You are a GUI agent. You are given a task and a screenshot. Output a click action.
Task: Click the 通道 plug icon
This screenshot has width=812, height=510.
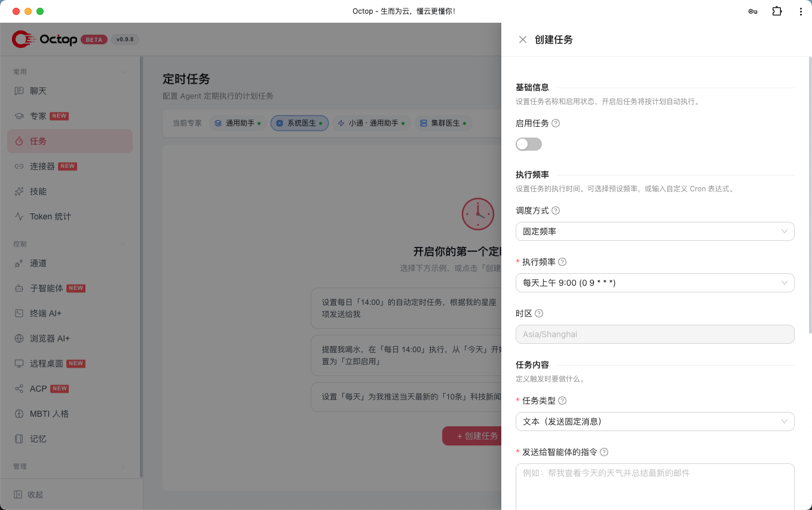(x=19, y=263)
